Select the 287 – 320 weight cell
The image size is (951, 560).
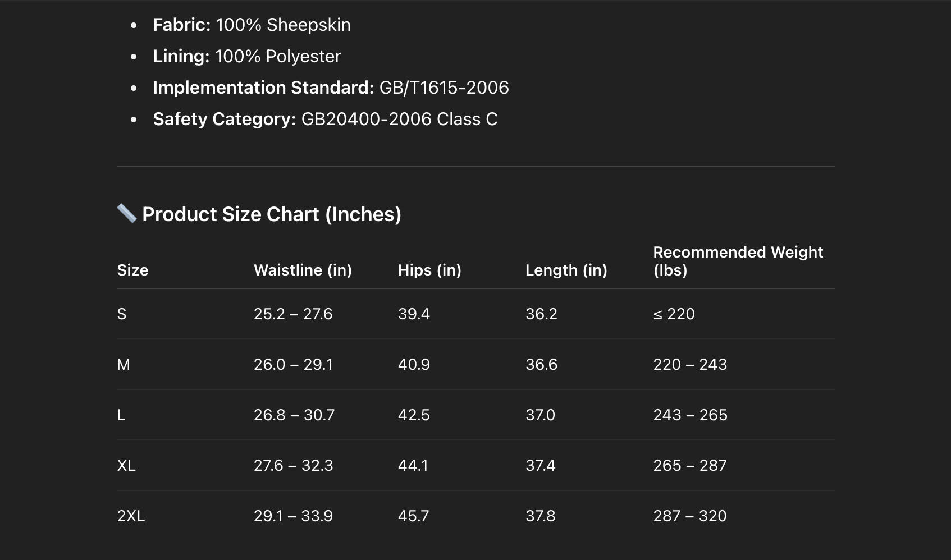[x=689, y=516]
